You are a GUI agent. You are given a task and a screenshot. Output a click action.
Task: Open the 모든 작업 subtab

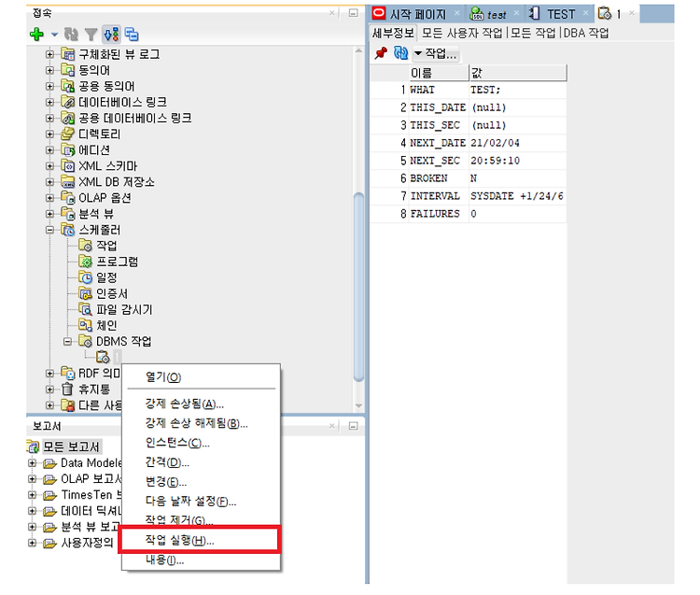click(x=533, y=33)
